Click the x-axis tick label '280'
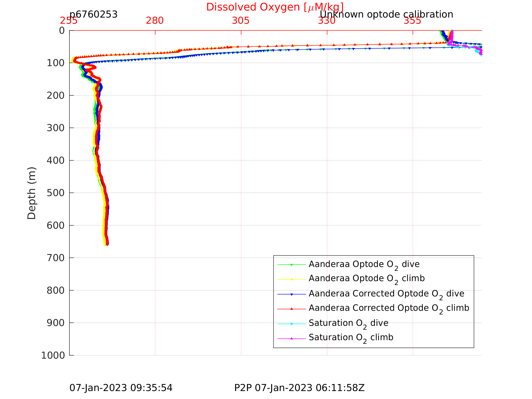This screenshot has width=532, height=399. (x=155, y=21)
